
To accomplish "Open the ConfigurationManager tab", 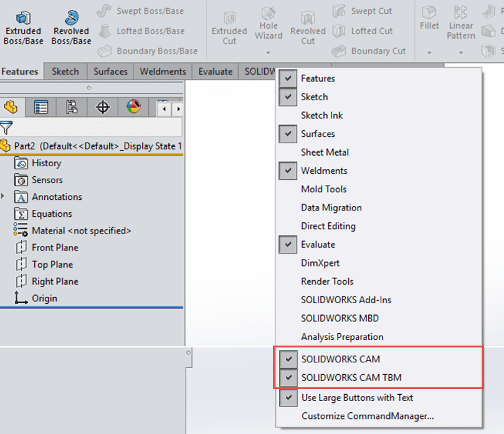I will pos(72,107).
